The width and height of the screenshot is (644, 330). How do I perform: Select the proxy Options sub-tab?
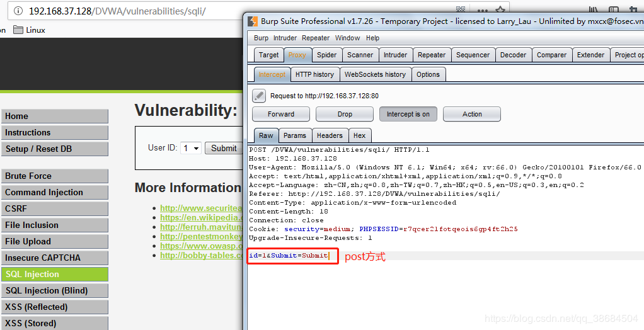428,74
